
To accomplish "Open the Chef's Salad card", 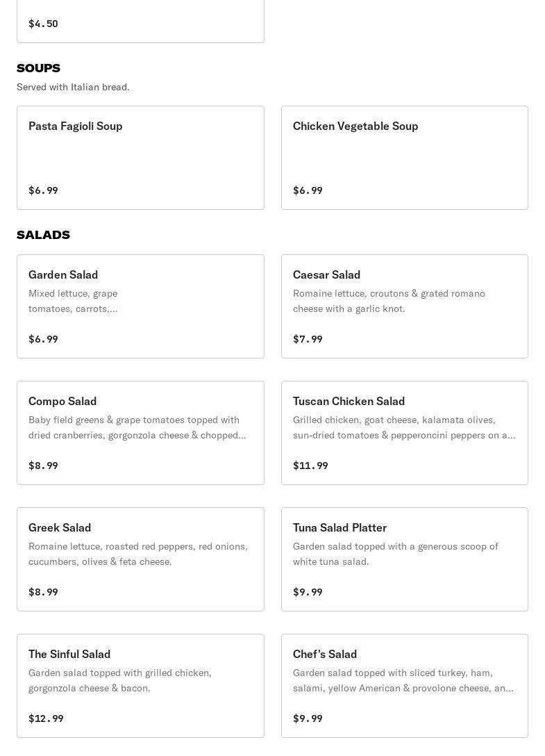I will click(404, 686).
